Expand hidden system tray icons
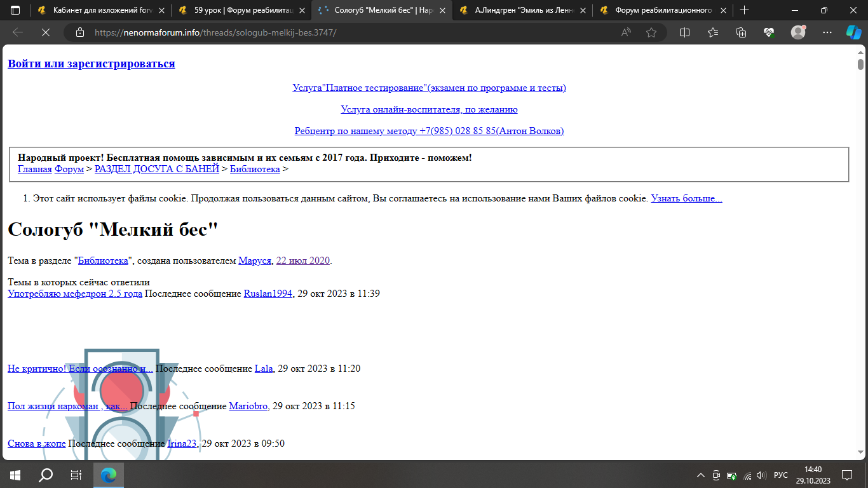This screenshot has height=488, width=868. 701,475
